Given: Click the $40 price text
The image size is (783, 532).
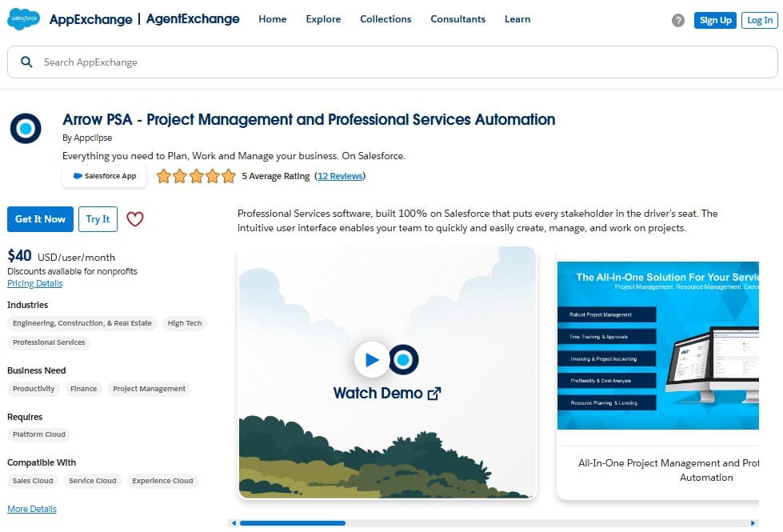Looking at the screenshot, I should [x=19, y=256].
